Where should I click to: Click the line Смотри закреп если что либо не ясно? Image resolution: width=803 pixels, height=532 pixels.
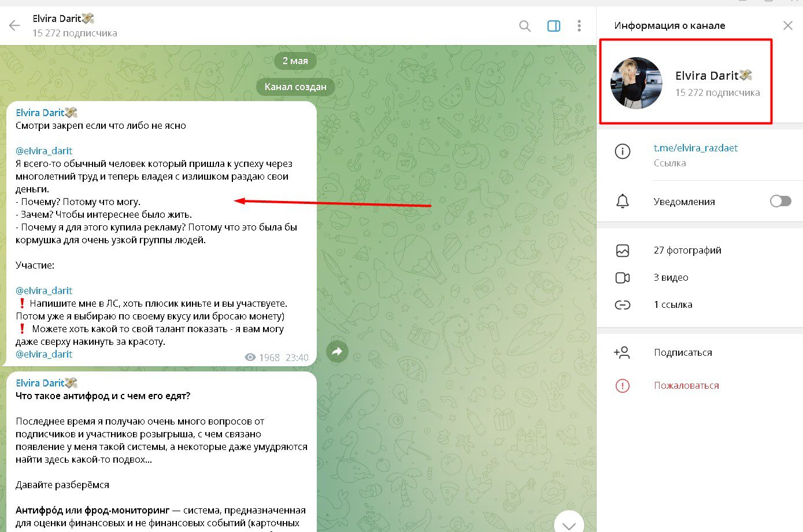pyautogui.click(x=101, y=125)
